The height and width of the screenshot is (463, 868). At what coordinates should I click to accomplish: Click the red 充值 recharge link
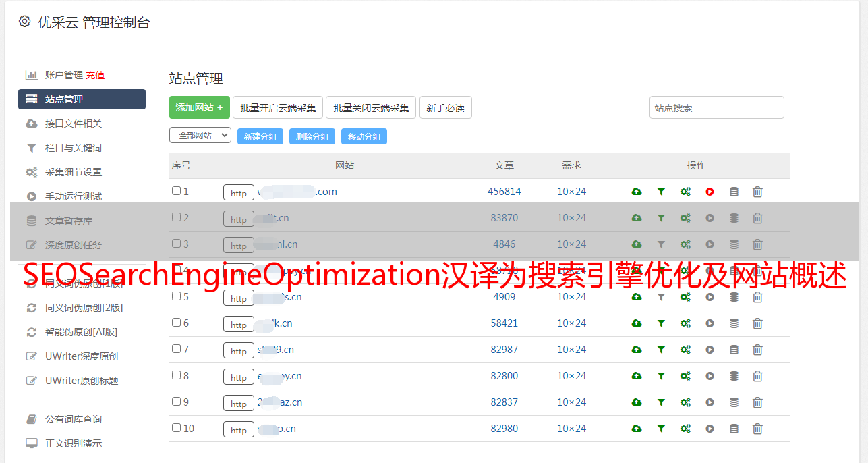(95, 75)
